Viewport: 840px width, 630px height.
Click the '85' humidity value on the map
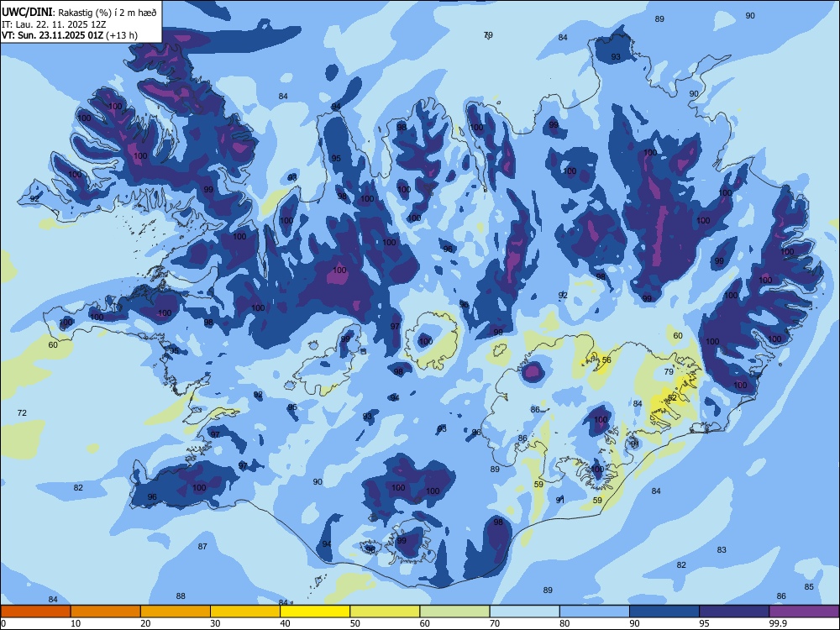(809, 586)
